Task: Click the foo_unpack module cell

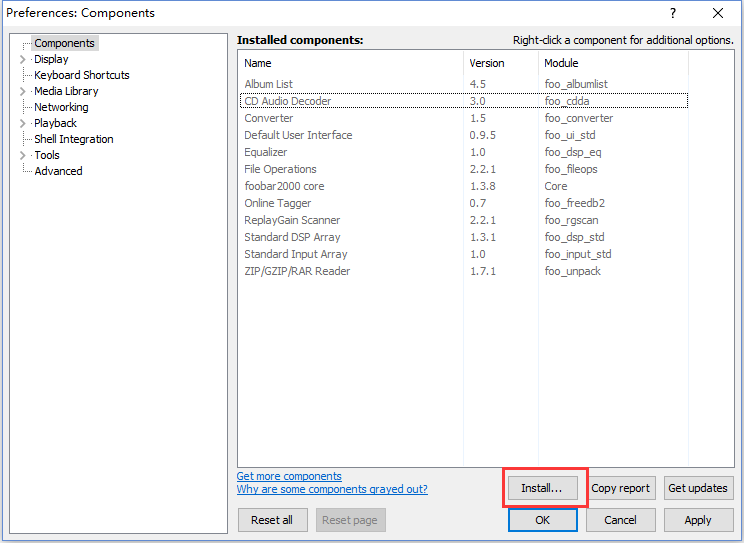Action: click(573, 272)
